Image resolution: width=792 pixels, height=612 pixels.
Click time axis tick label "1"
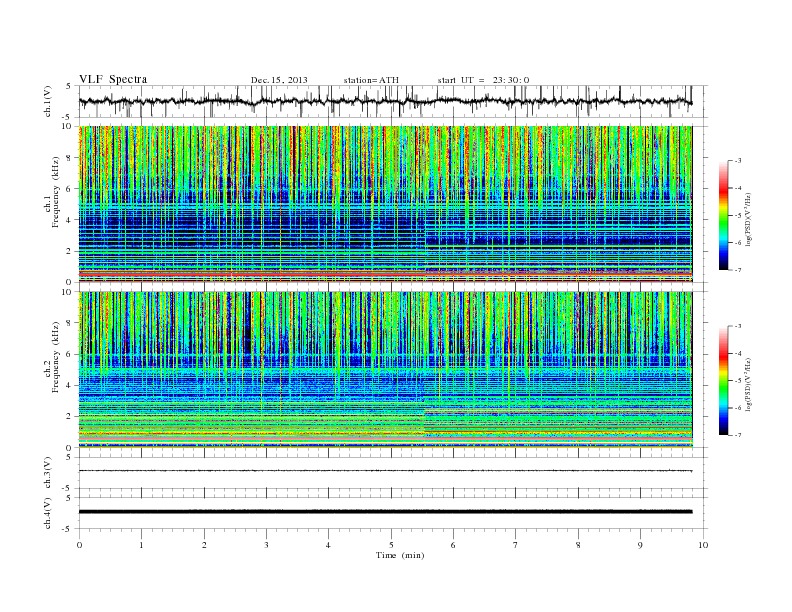point(141,545)
